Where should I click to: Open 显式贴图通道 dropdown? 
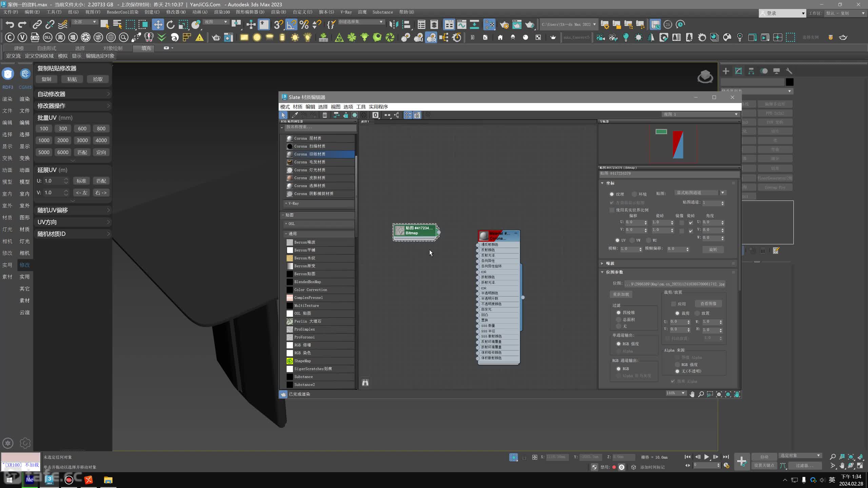coord(700,193)
